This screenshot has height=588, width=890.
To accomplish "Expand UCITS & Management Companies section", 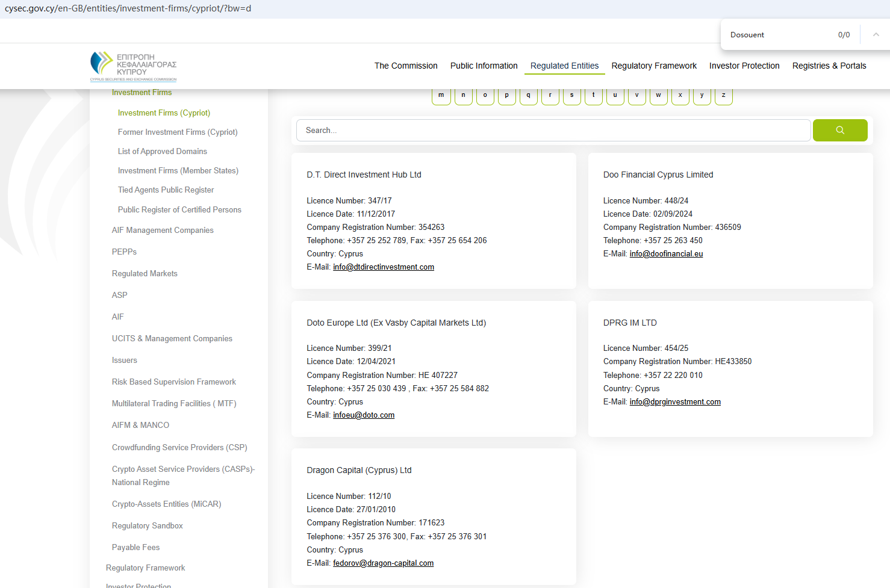I will (172, 339).
